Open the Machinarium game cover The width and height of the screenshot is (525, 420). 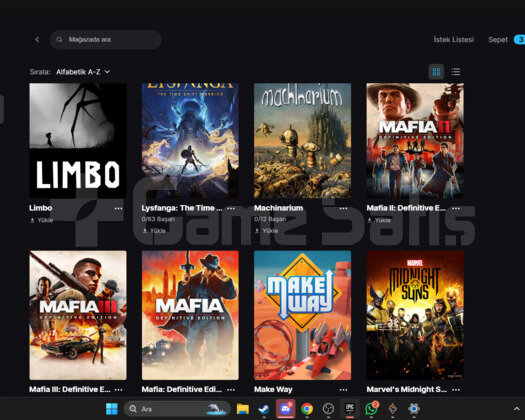[x=303, y=140]
